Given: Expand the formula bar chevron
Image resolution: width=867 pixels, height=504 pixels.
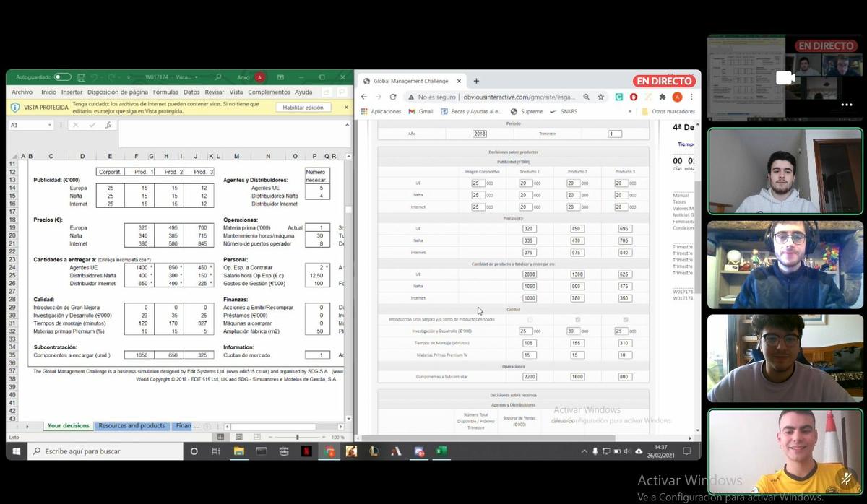Looking at the screenshot, I should (x=348, y=125).
